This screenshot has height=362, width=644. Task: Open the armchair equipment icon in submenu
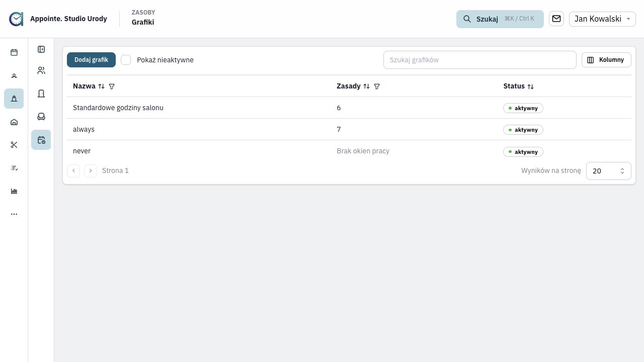(41, 117)
